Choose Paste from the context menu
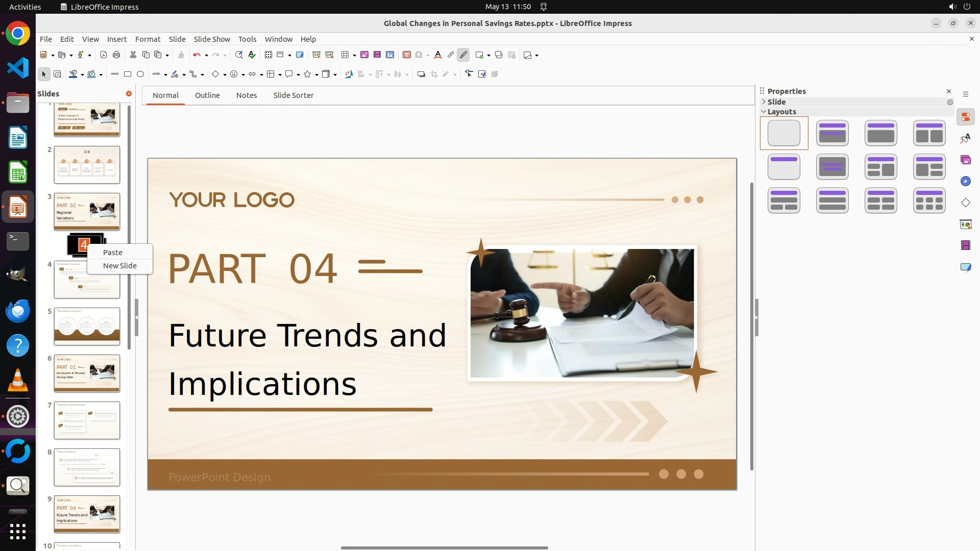The image size is (980, 551). (113, 253)
